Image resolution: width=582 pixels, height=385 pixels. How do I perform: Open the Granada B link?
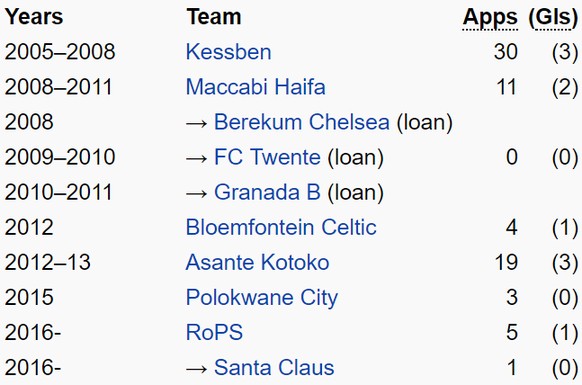pyautogui.click(x=267, y=192)
